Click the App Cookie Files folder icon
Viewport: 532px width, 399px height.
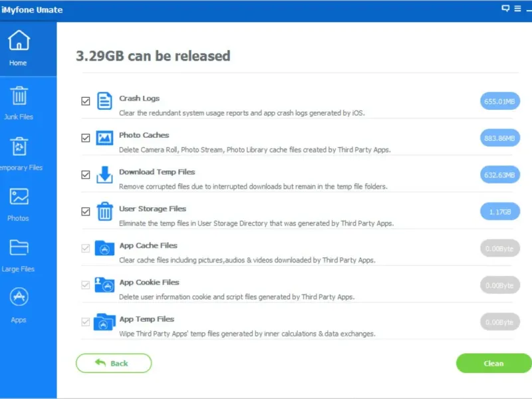[104, 285]
